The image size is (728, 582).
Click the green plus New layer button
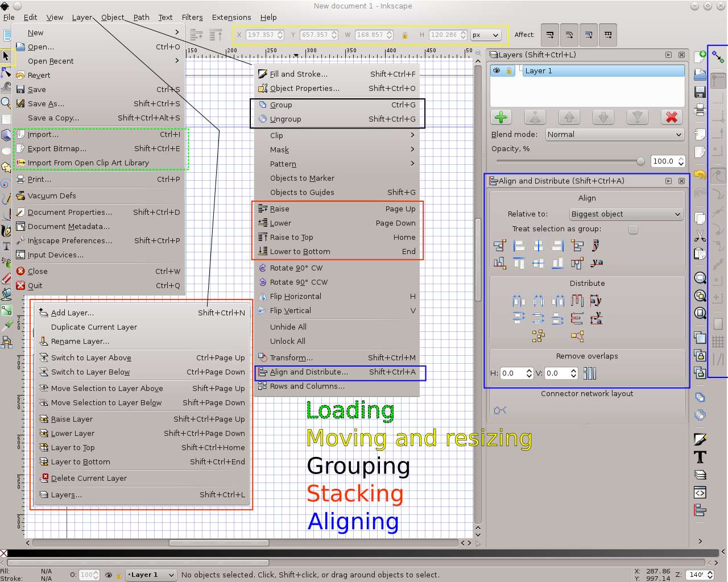pos(501,118)
